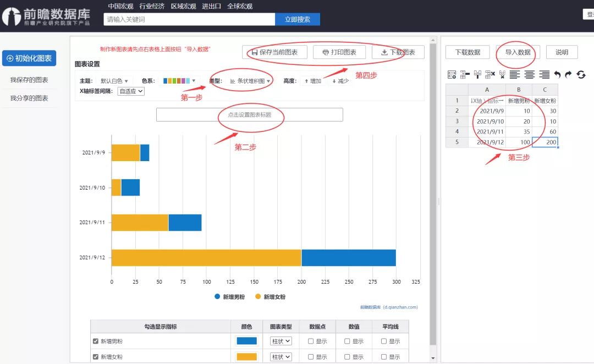594x364 pixels.
Task: Center-align table cell text
Action: [530, 75]
